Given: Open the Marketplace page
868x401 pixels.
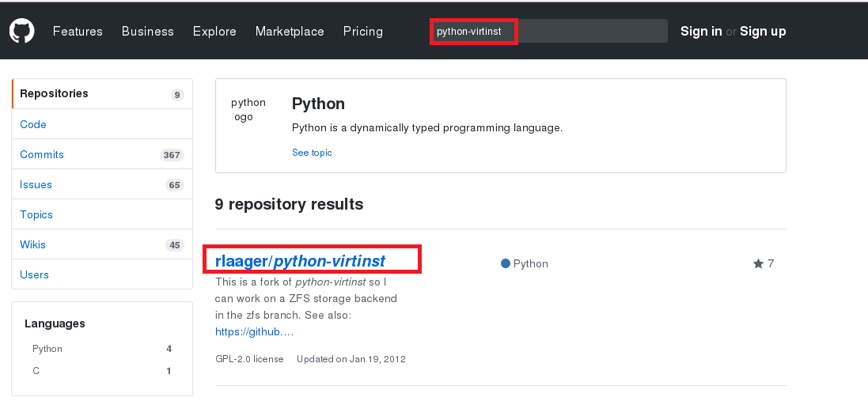Looking at the screenshot, I should 290,32.
